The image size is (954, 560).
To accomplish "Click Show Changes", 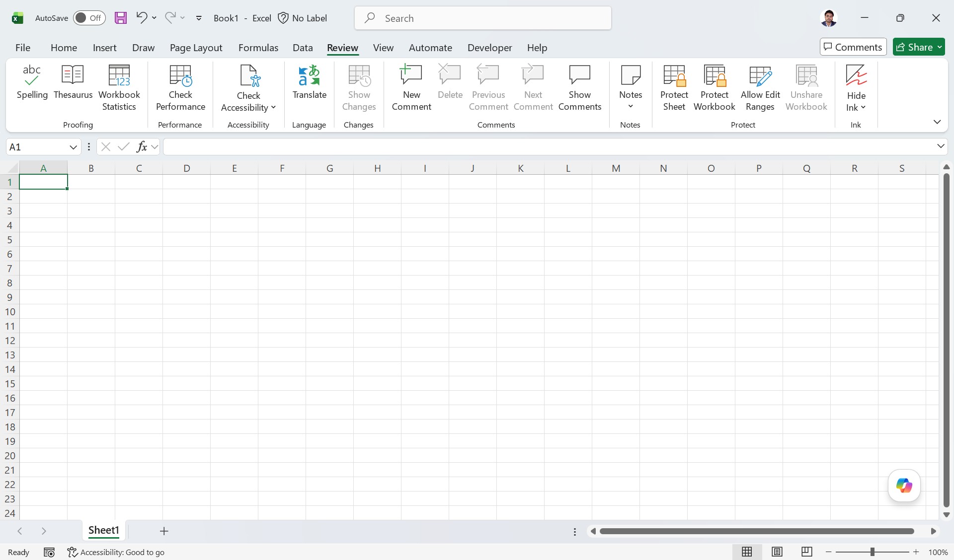I will click(359, 88).
